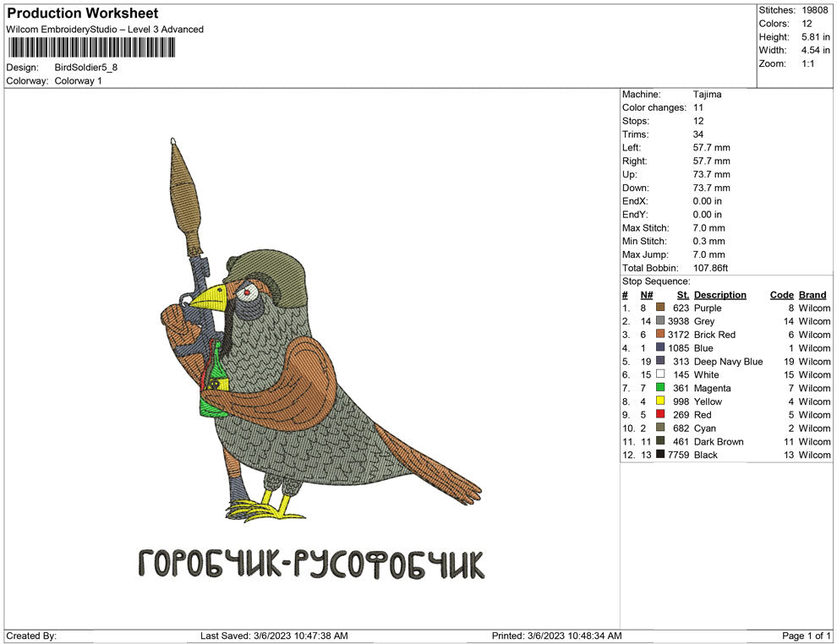Select the Grey thread color swatch
837x644 pixels.
660,322
